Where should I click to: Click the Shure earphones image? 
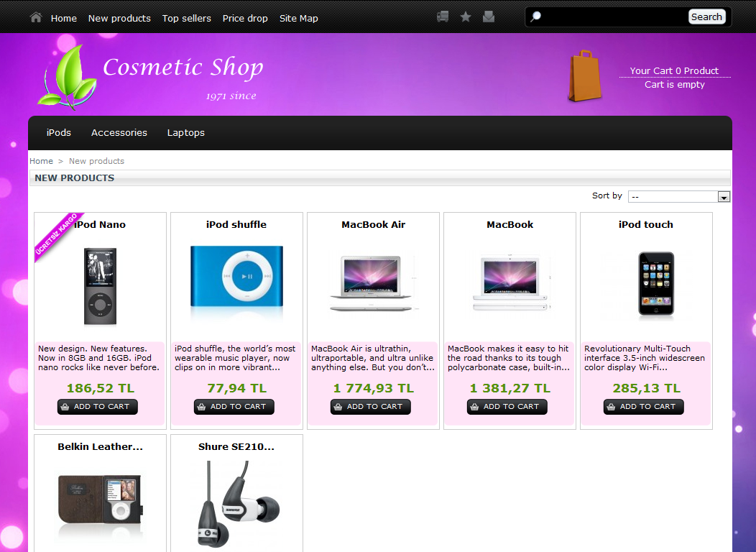pos(238,503)
